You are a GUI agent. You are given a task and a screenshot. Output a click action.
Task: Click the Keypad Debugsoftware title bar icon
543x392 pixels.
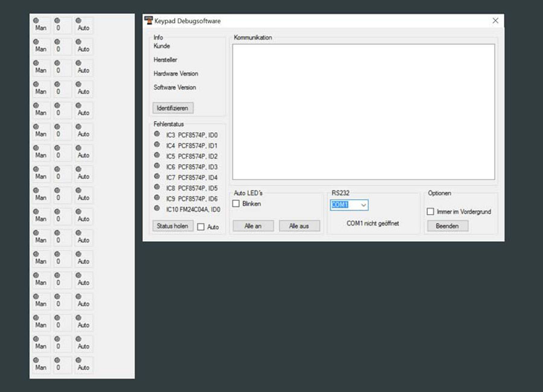pyautogui.click(x=149, y=21)
